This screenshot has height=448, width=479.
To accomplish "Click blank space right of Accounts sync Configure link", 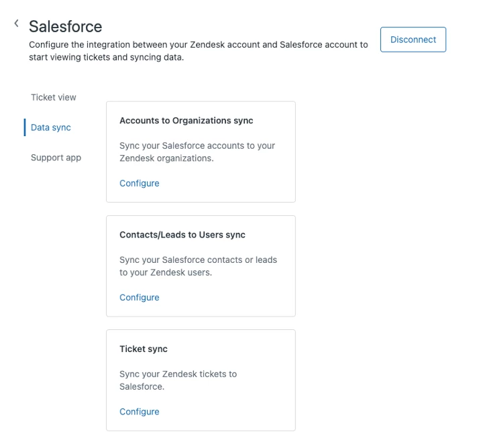I will click(228, 183).
